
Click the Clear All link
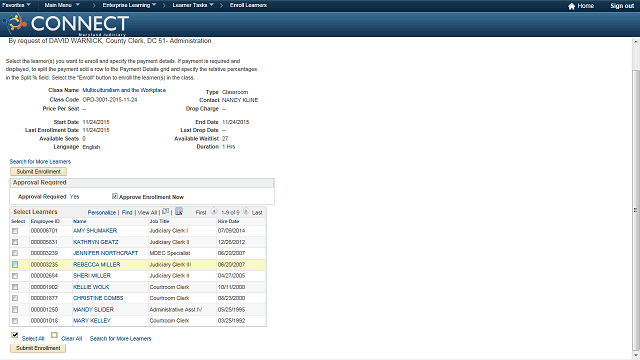click(x=71, y=339)
